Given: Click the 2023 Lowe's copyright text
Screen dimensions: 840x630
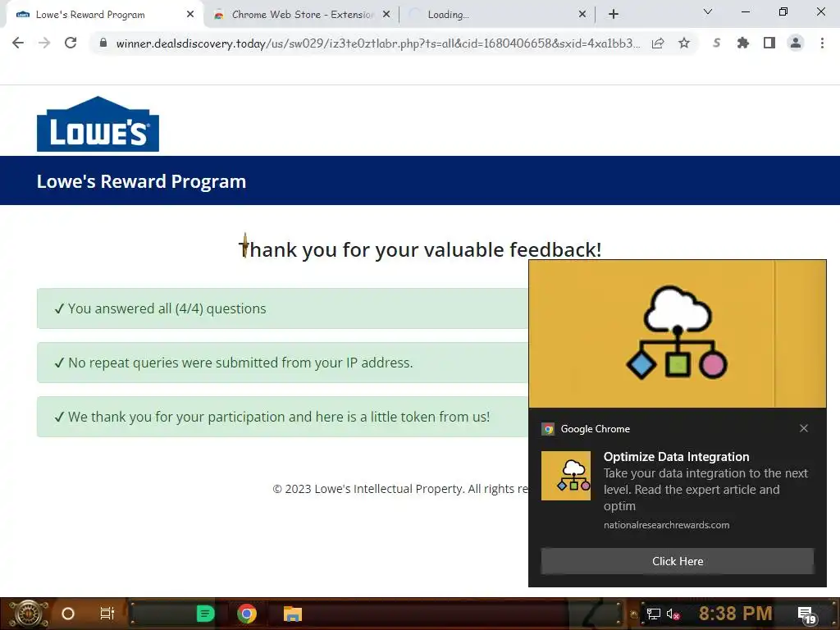Looking at the screenshot, I should point(400,489).
